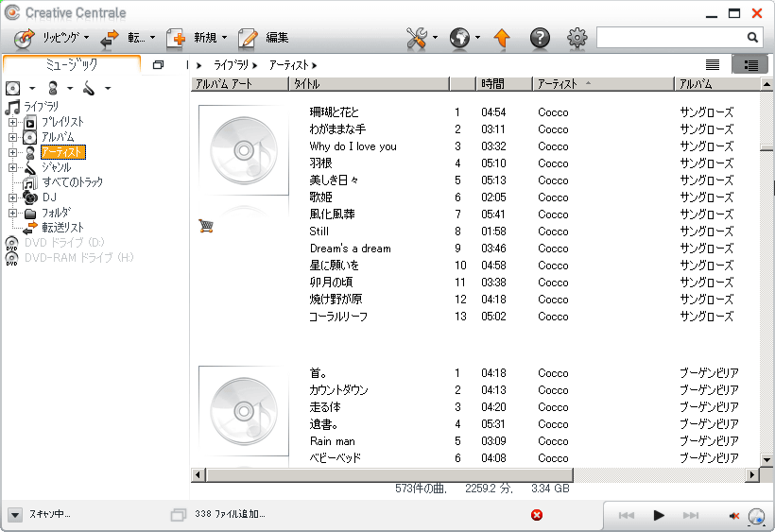This screenshot has width=775, height=532.
Task: Expand the アルバム tree node
Action: point(13,137)
